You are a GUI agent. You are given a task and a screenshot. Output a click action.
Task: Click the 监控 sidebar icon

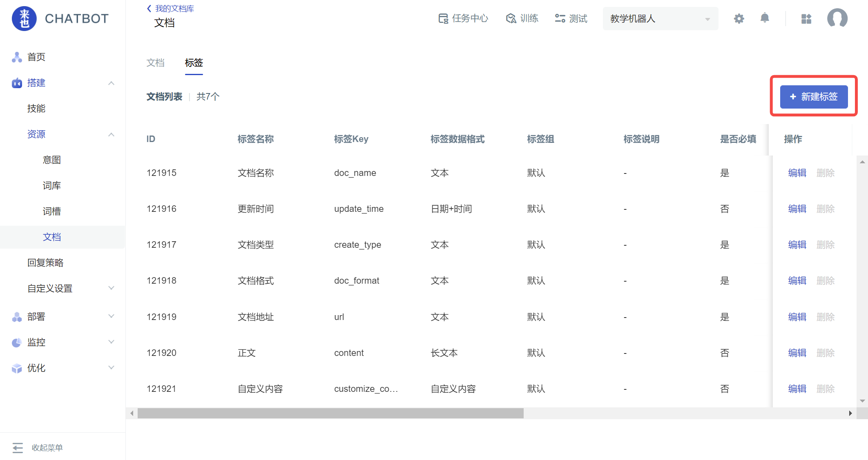click(x=17, y=342)
